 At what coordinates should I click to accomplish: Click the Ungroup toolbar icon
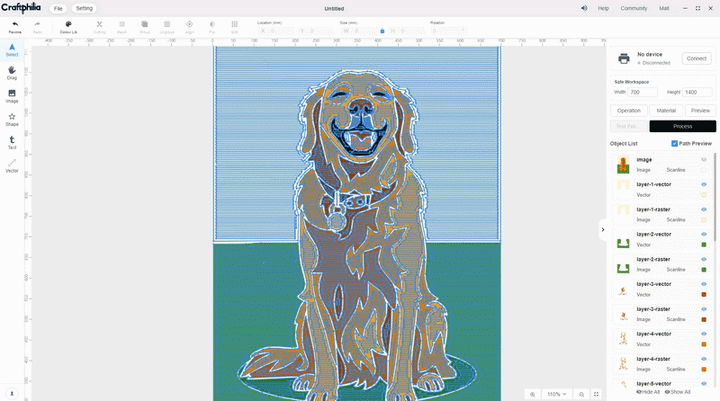pos(167,24)
